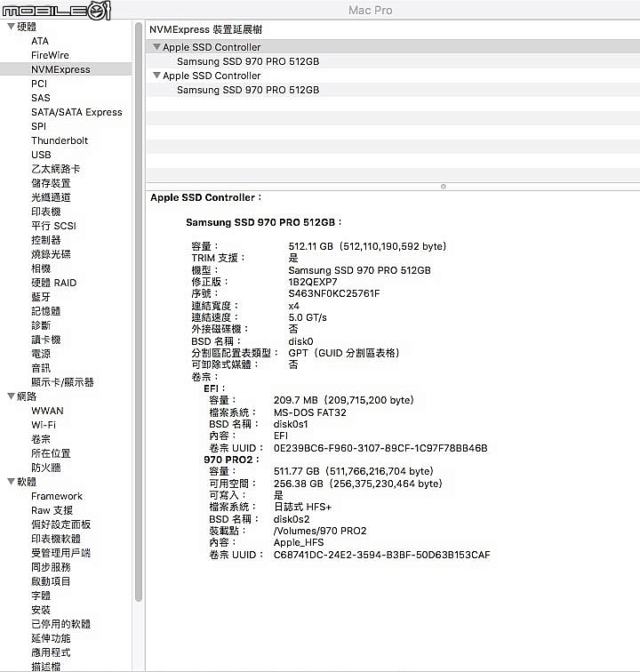Select 安裝 installations entry
Viewport: 640px width, 672px height.
[41, 610]
